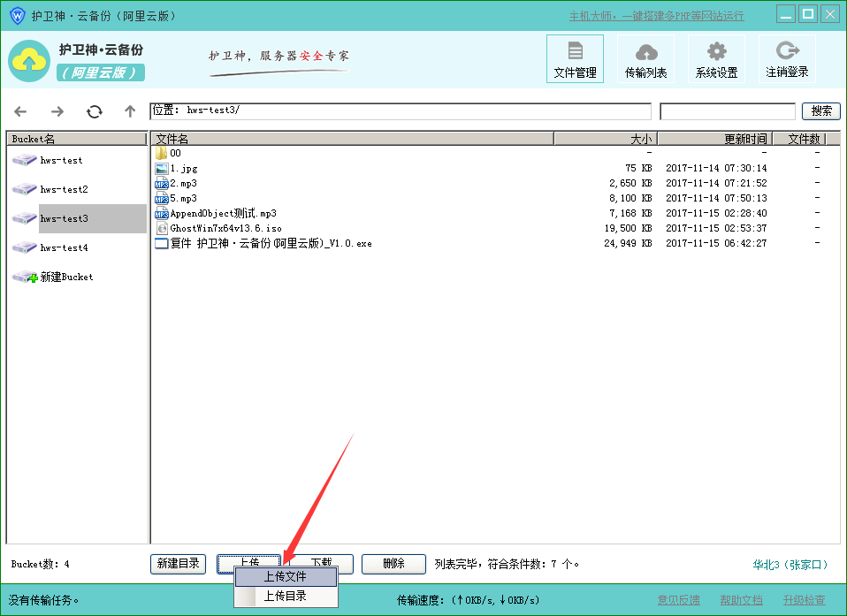847x616 pixels.
Task: Click the new bucket drive-plus icon
Action: (25, 277)
